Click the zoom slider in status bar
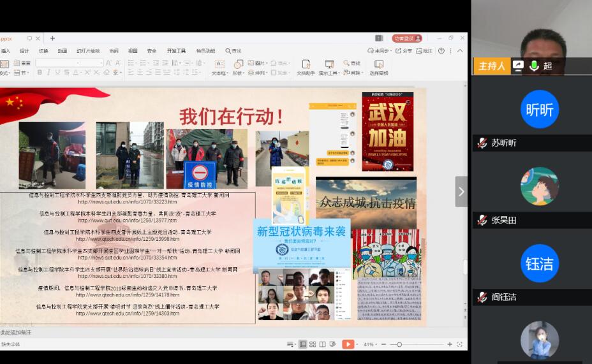The width and height of the screenshot is (592, 364). [399, 344]
